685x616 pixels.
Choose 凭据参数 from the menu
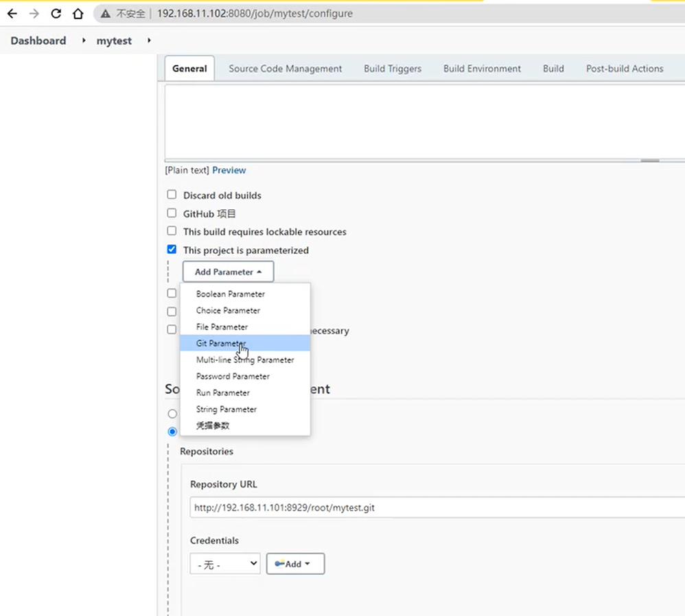245,426
